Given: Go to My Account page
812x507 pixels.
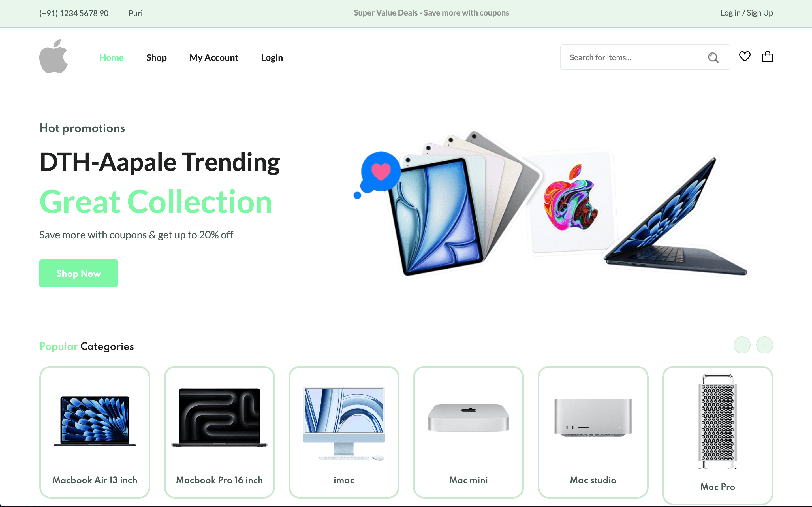Looking at the screenshot, I should (214, 58).
